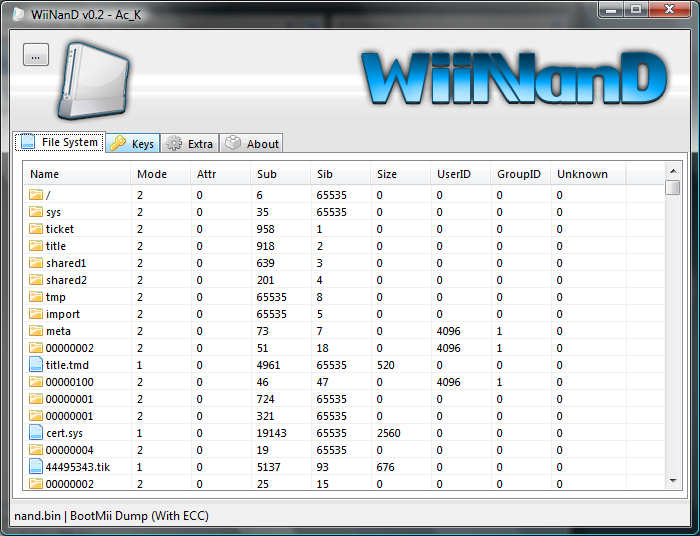Open the Keys tab

coord(133,143)
